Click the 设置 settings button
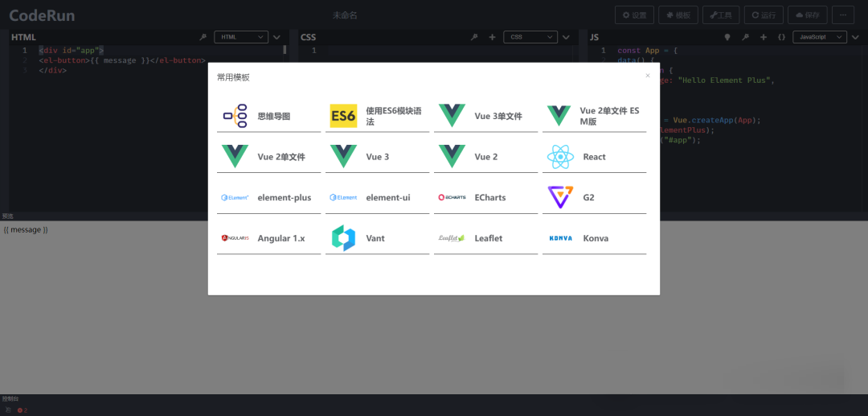 coord(634,15)
